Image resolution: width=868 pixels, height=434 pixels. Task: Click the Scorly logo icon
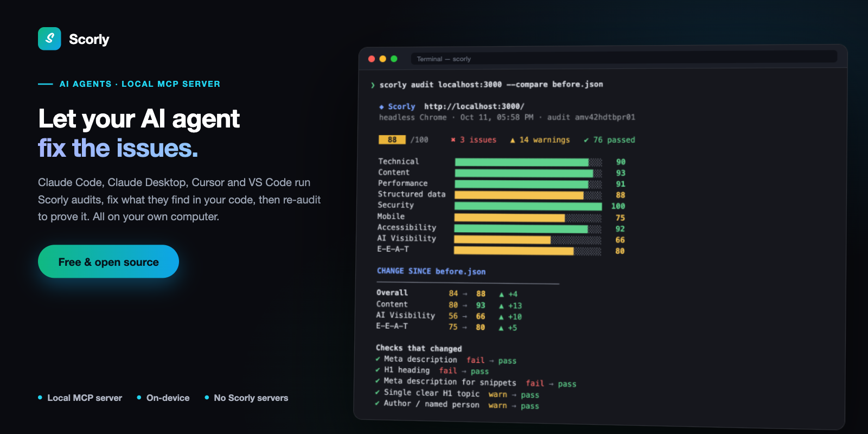[49, 39]
